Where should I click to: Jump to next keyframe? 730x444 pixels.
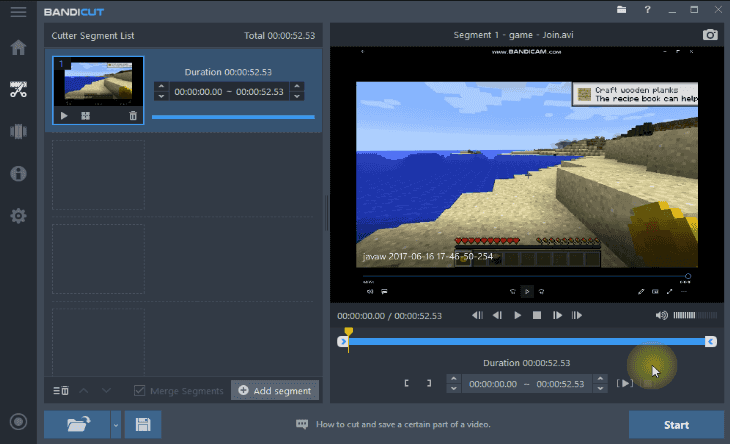(577, 316)
